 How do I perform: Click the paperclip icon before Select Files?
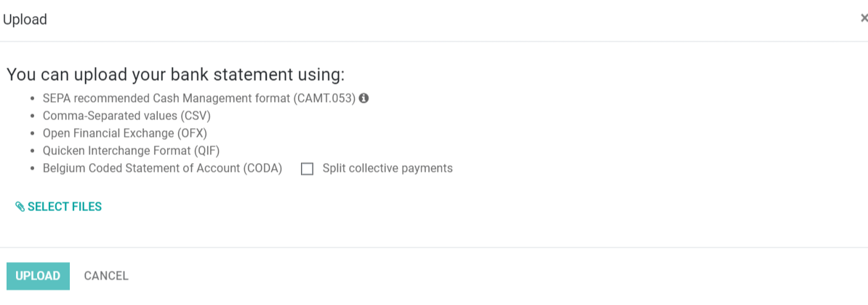[20, 207]
